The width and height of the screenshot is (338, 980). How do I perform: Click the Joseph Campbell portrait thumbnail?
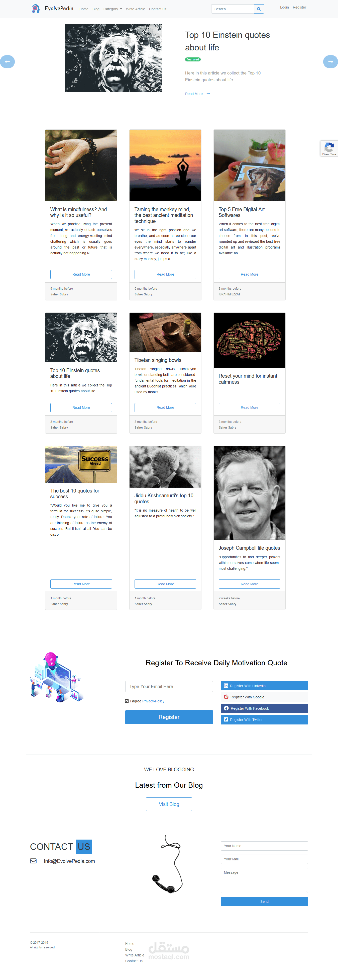(249, 493)
